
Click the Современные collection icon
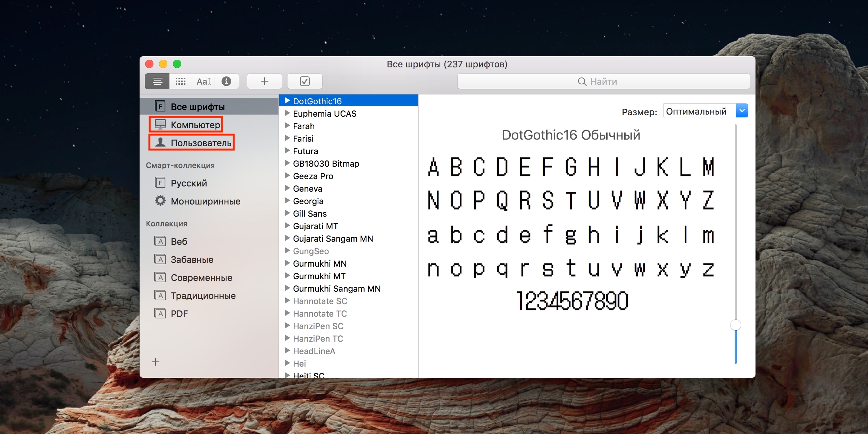coord(160,277)
